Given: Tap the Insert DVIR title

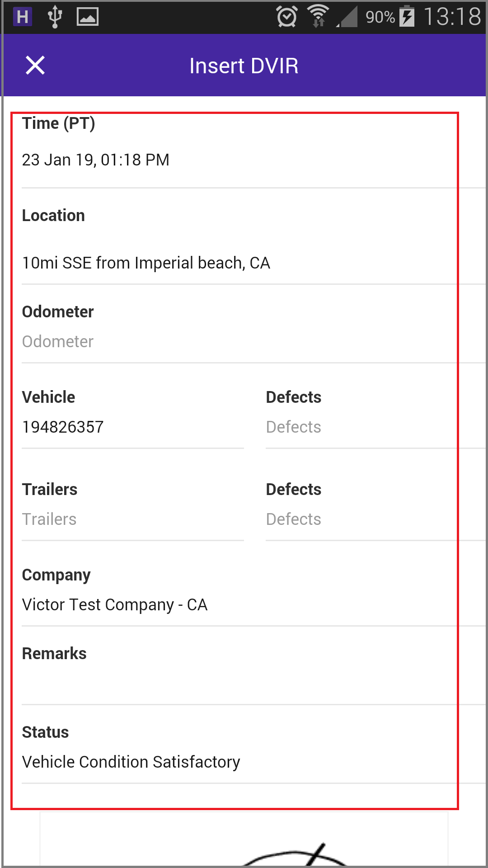Looking at the screenshot, I should (x=244, y=66).
